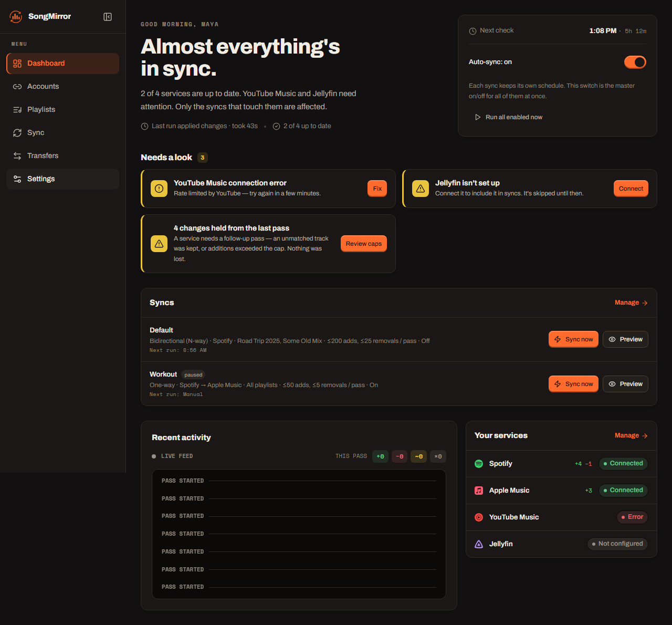
Task: Click Sync now for Workout sync
Action: tap(573, 384)
